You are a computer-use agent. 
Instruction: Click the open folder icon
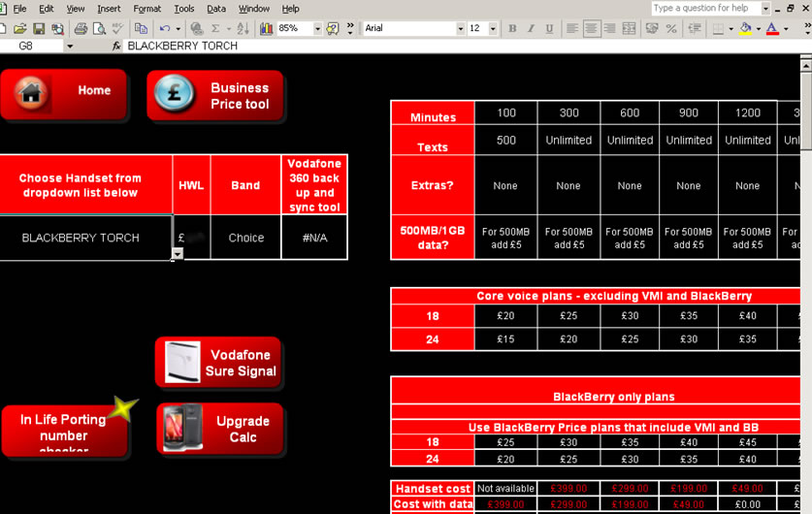(x=20, y=29)
